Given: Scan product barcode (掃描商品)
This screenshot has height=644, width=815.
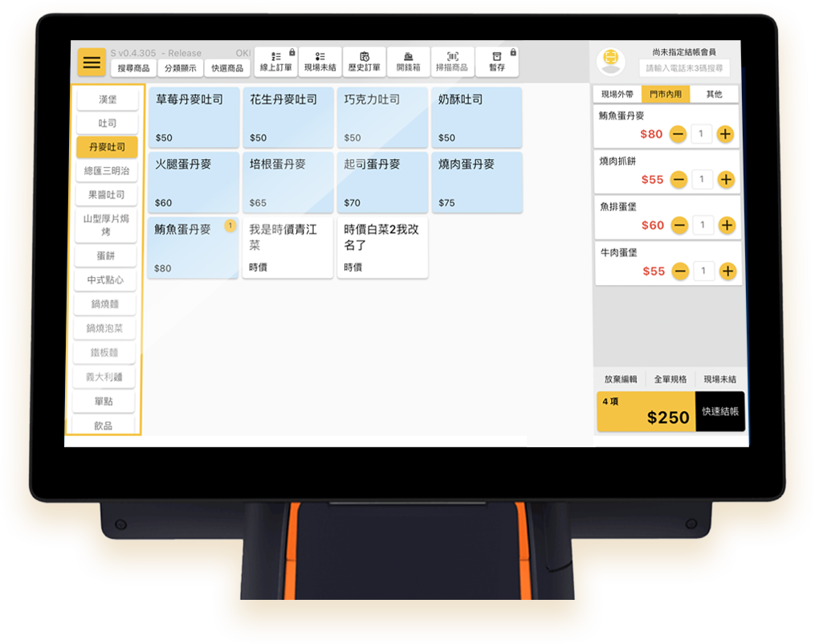Looking at the screenshot, I should [x=452, y=62].
